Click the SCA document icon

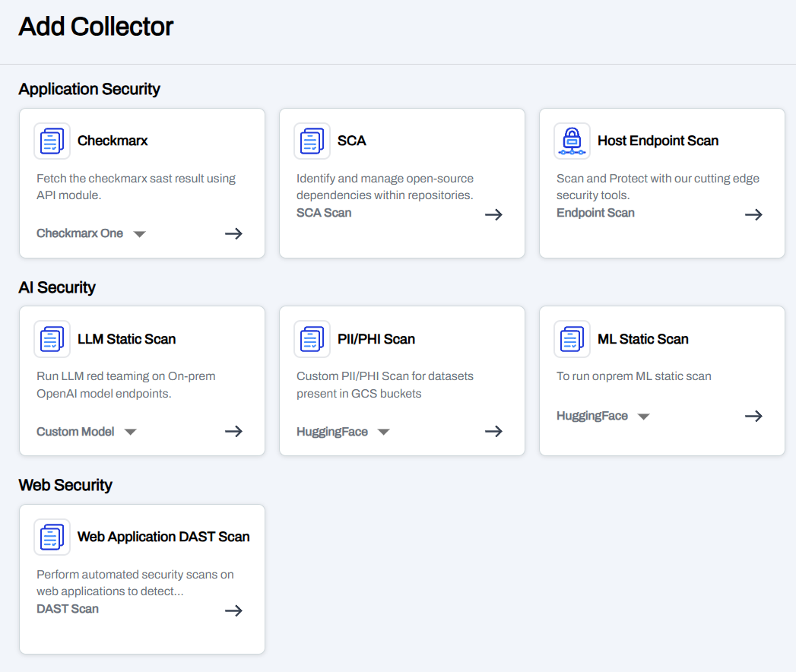312,141
